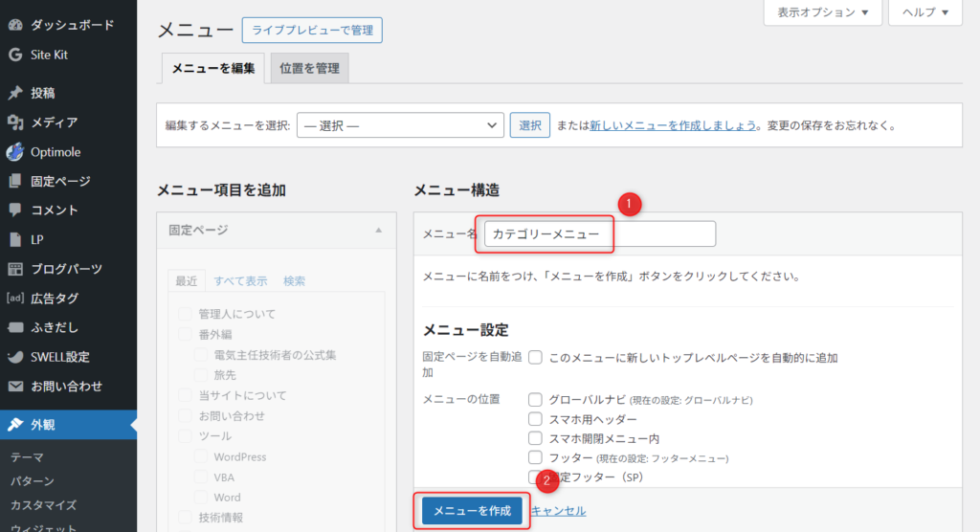Enable the グローバルナビ menu location checkbox

[x=536, y=399]
